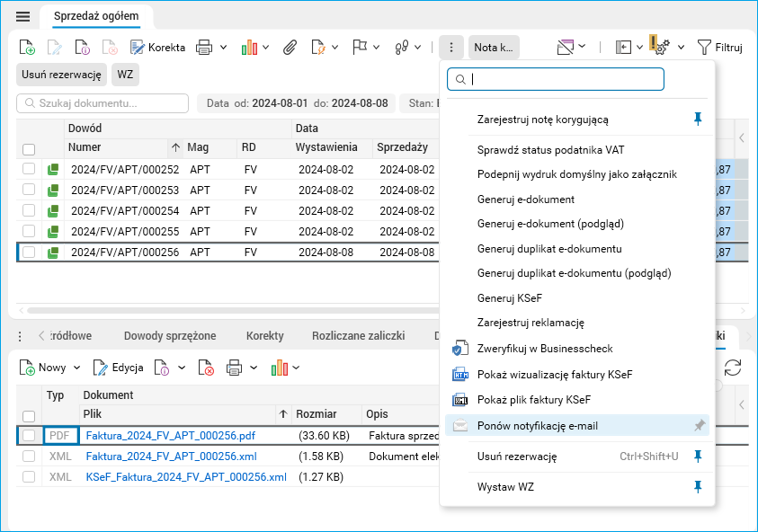Click the refresh icon in lower panel
Screen dimensions: 758x532
(x=733, y=367)
